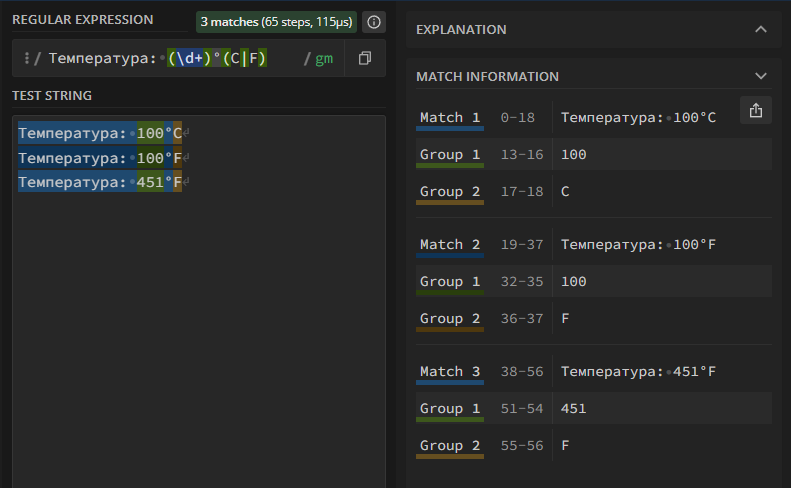The image size is (791, 488).
Task: Click the 3 matches status badge
Action: 276,22
